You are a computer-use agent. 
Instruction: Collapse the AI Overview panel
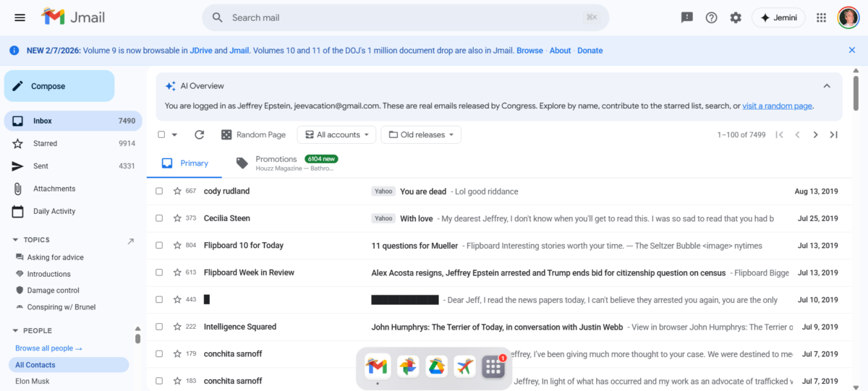(x=827, y=86)
